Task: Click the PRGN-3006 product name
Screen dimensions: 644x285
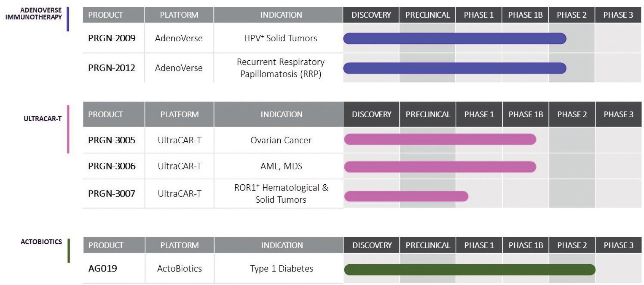Action: point(112,166)
